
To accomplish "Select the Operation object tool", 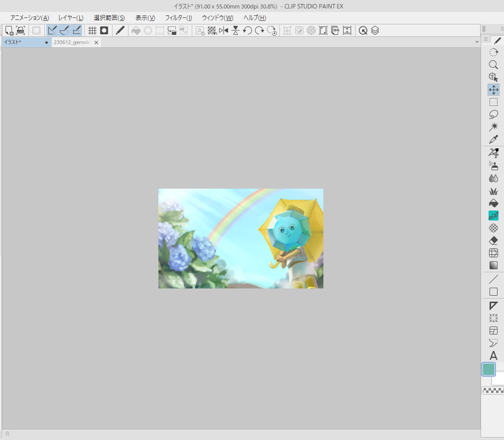I will pyautogui.click(x=494, y=77).
